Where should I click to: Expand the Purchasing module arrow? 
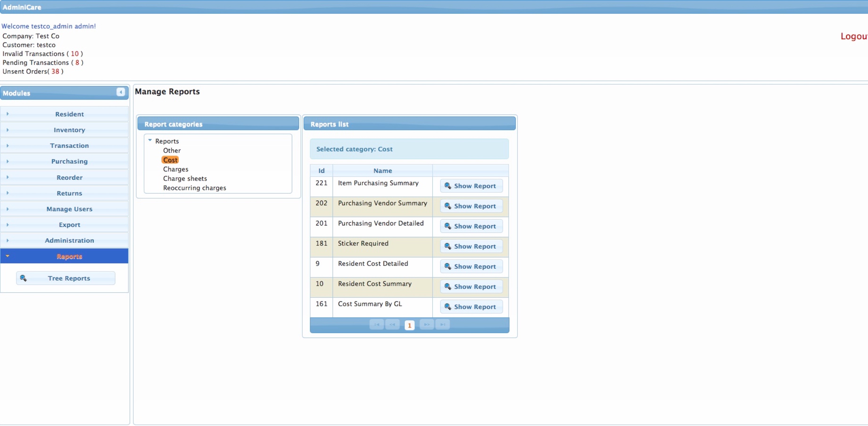click(x=7, y=161)
